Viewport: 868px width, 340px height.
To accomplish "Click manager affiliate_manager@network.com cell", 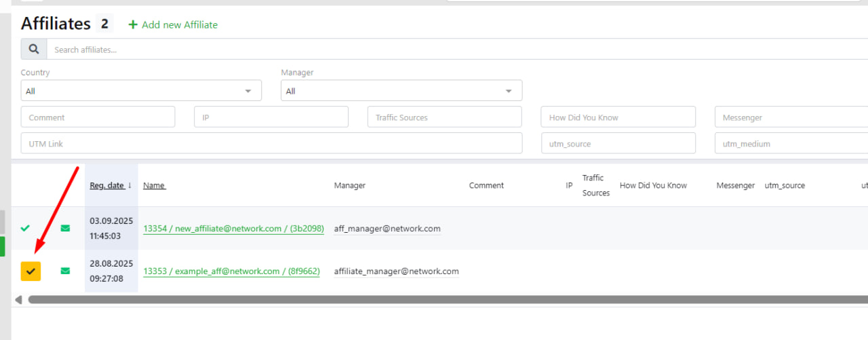I will click(396, 271).
